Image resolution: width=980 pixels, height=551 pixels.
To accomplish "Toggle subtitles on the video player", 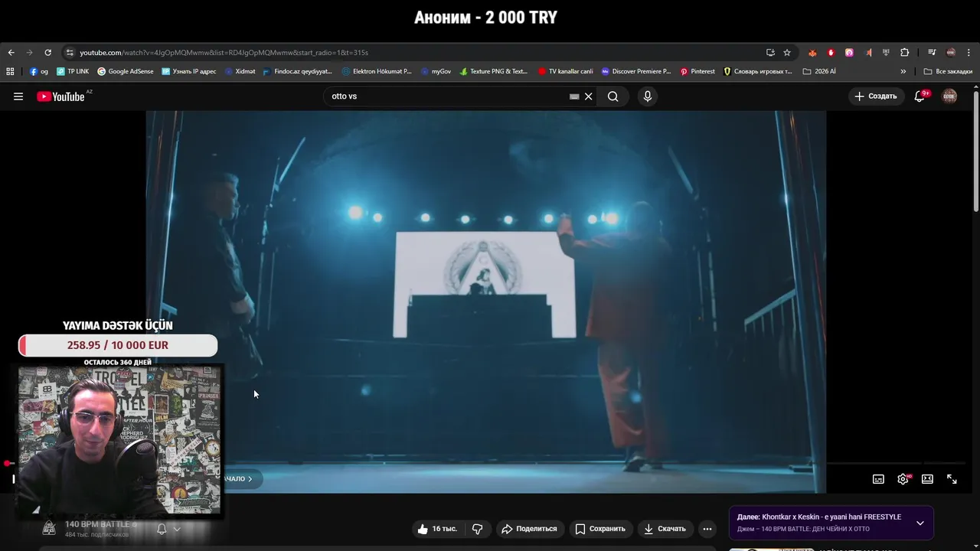I will pyautogui.click(x=878, y=479).
